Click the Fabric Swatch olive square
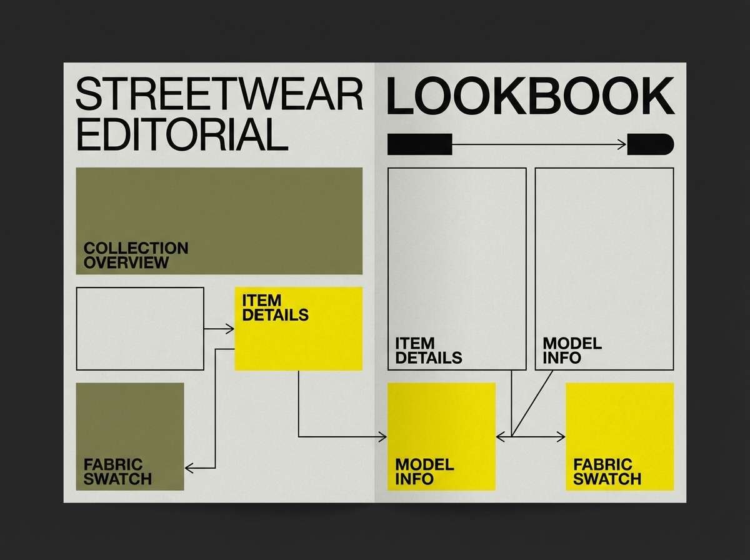This screenshot has width=750, height=560. [x=129, y=436]
